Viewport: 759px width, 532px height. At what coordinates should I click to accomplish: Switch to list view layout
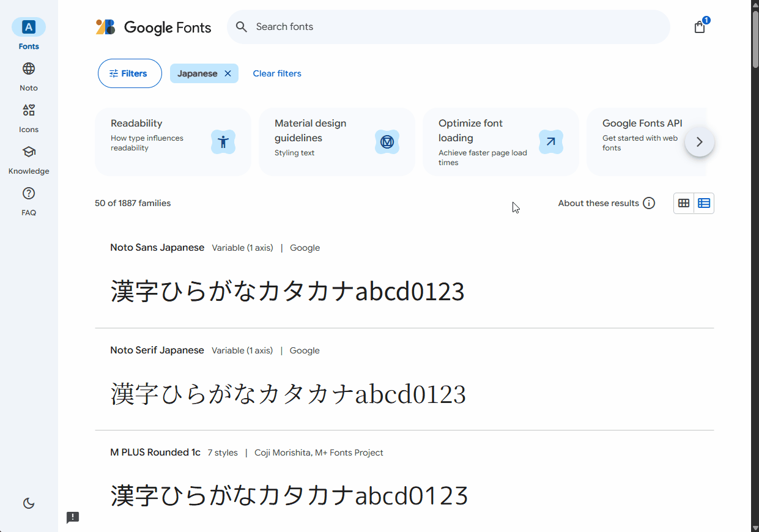click(x=703, y=203)
